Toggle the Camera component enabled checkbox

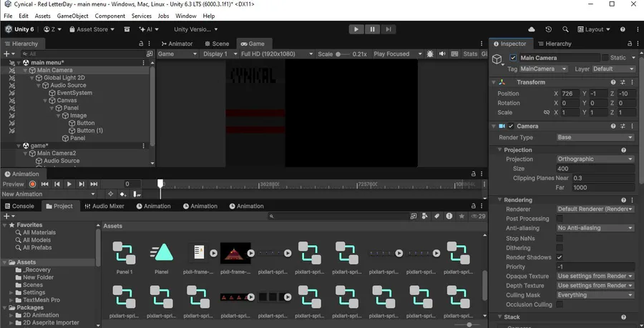pos(510,126)
